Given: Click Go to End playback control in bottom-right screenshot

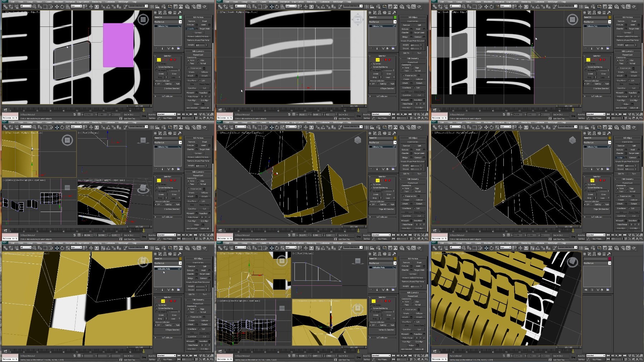Looking at the screenshot, I should (x=624, y=356).
